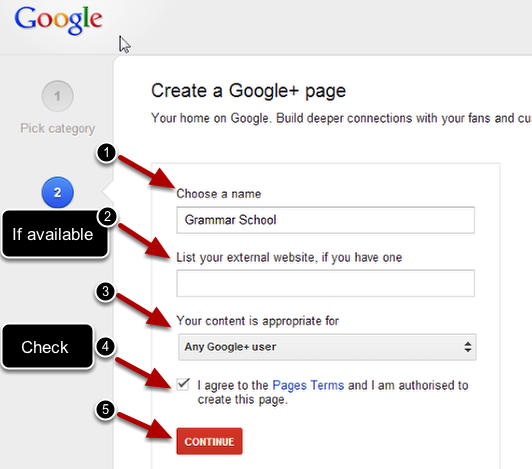This screenshot has height=469, width=532.
Task: Click the red CONTINUE button
Action: [x=209, y=442]
